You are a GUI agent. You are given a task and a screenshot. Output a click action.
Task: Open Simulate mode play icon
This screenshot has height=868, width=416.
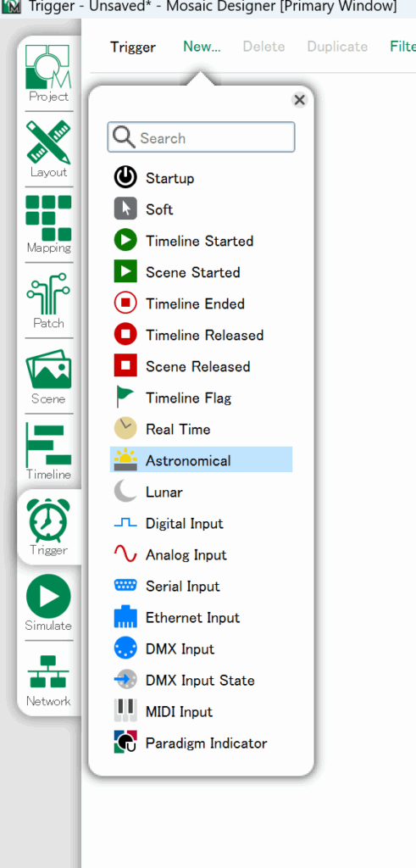(48, 596)
